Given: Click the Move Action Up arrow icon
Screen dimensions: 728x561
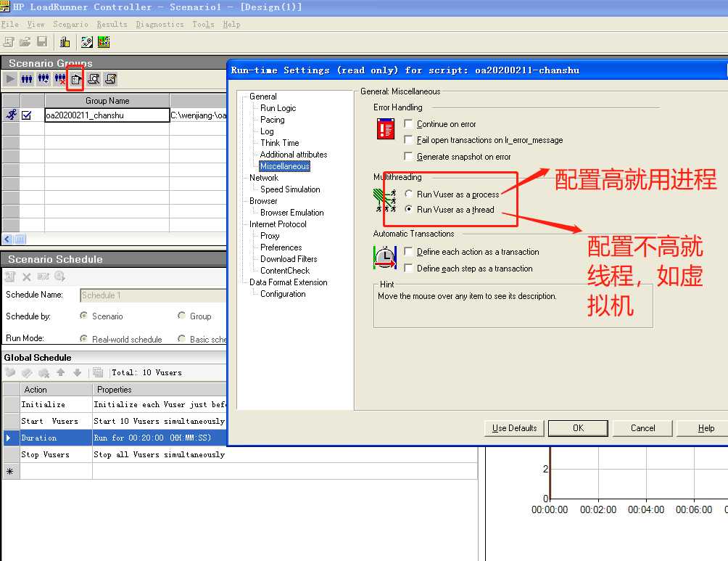Looking at the screenshot, I should click(61, 372).
